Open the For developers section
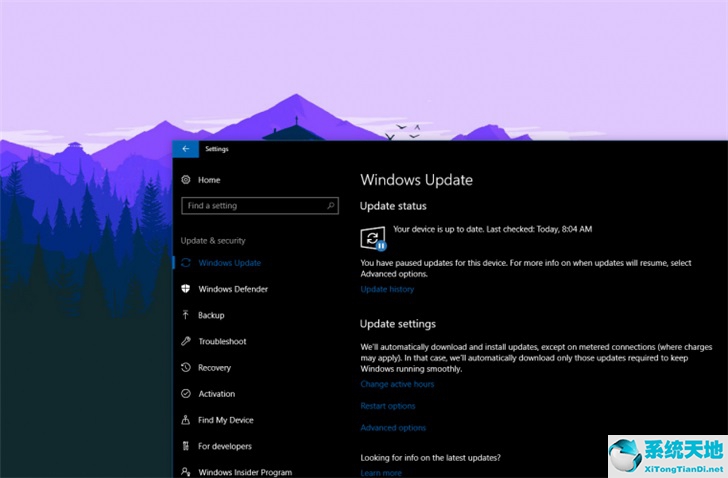 pos(225,446)
